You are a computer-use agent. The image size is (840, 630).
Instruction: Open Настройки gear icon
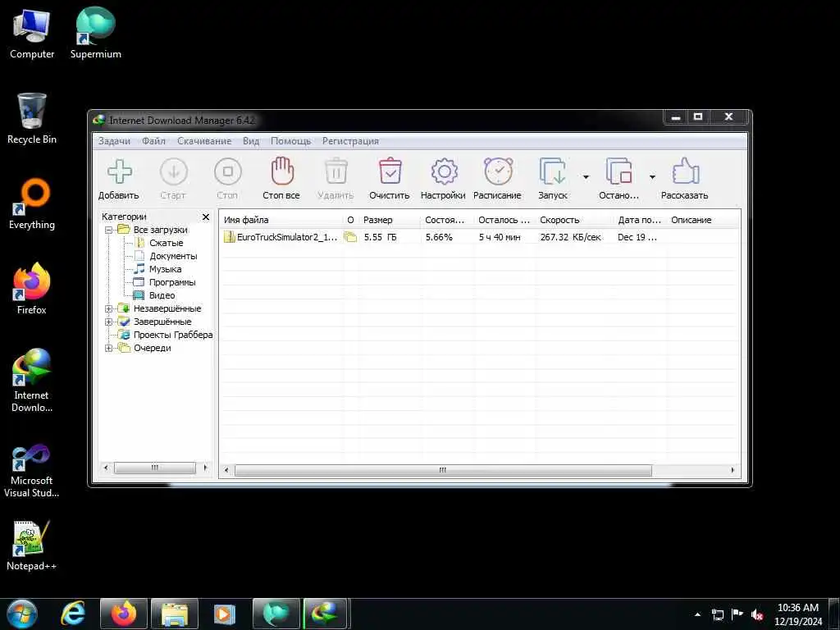(x=444, y=171)
